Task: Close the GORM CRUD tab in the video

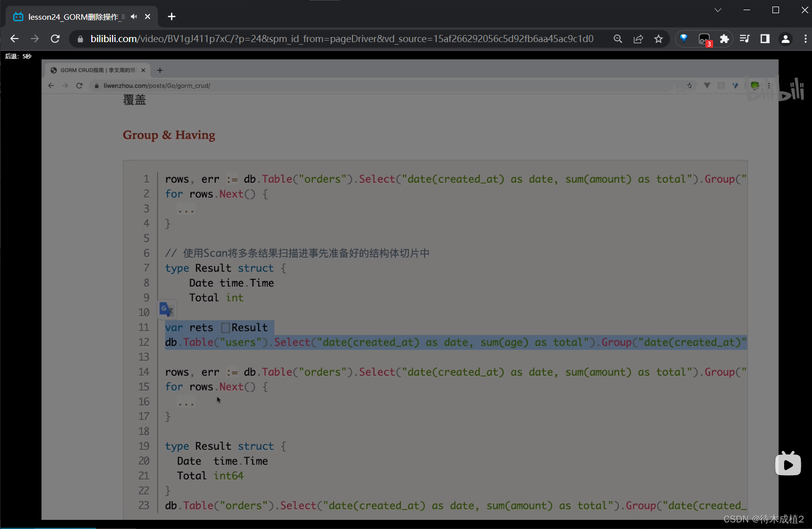Action: click(143, 70)
